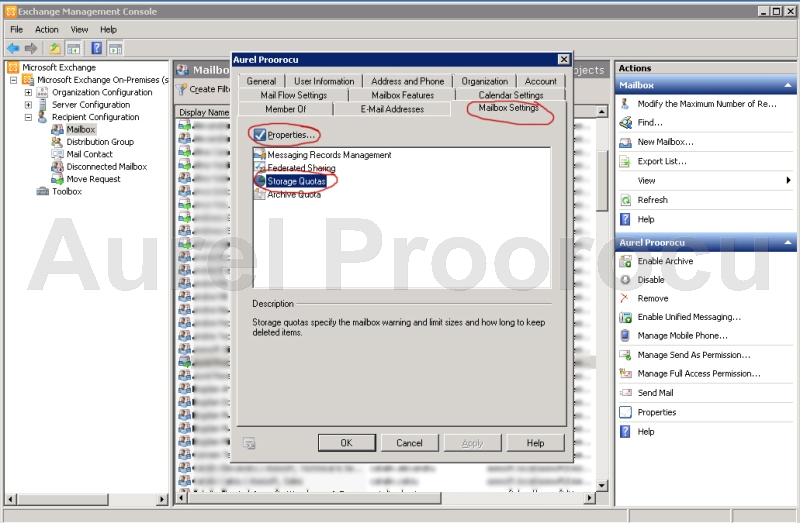
Task: Switch to the Member Of tab
Action: tap(286, 109)
